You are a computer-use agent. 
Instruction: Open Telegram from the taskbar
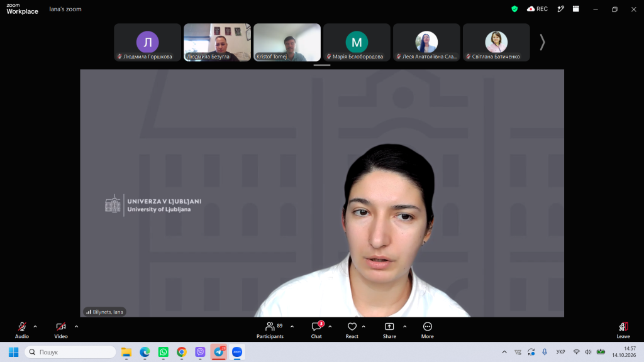pyautogui.click(x=218, y=352)
